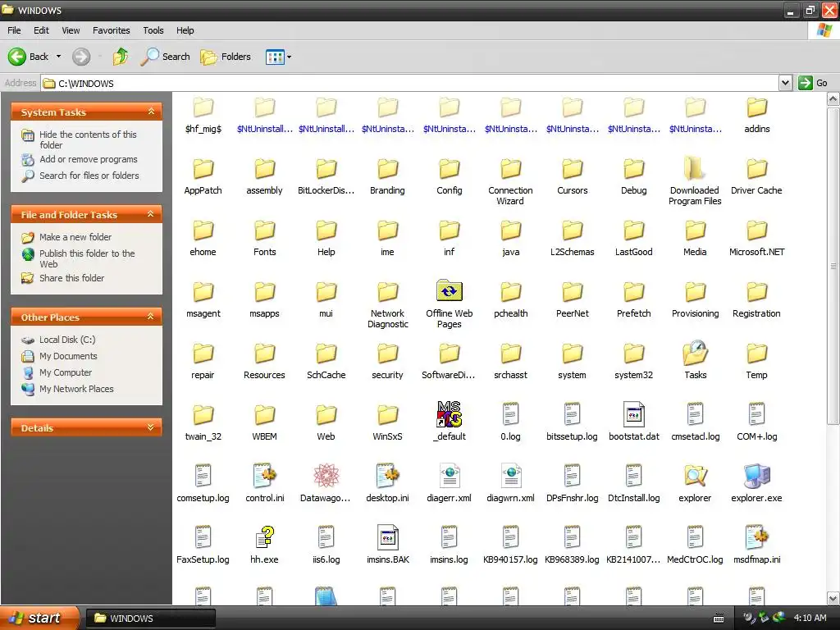
Task: Expand the Details panel
Action: coord(151,427)
